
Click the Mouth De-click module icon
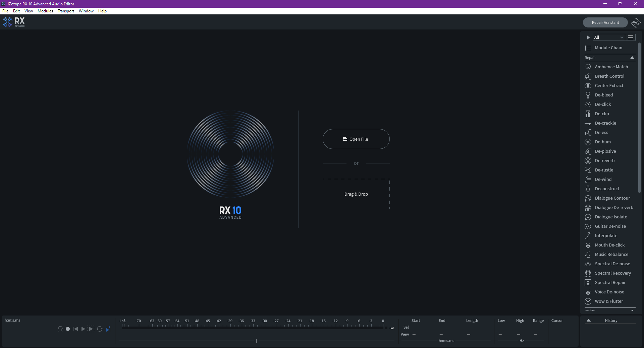tap(588, 245)
